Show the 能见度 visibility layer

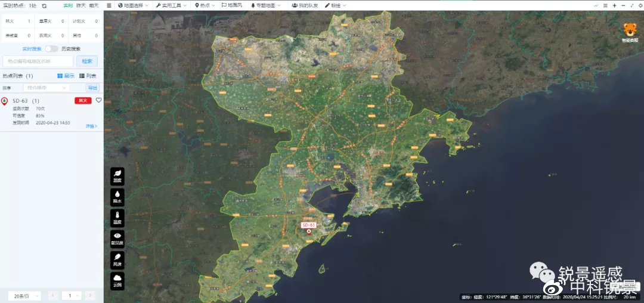(117, 239)
